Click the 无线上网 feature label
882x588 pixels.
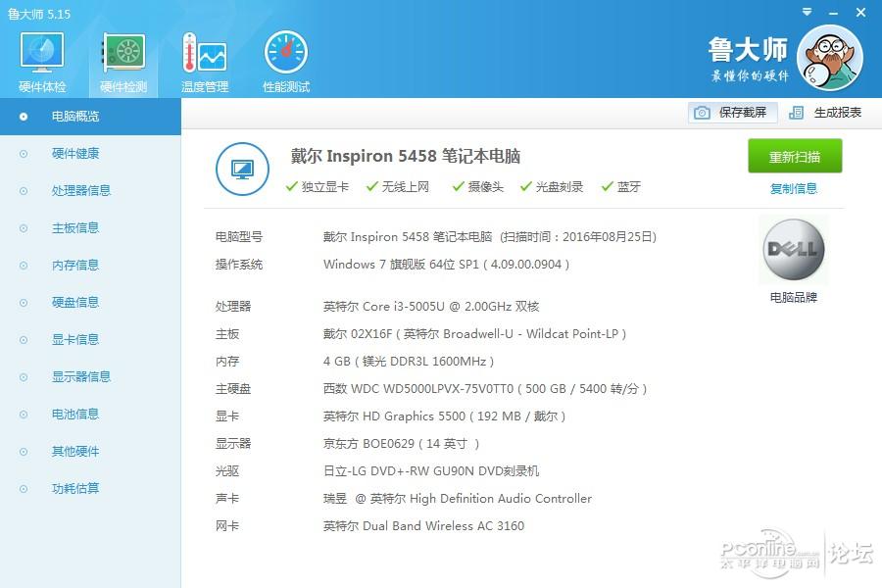click(x=405, y=187)
